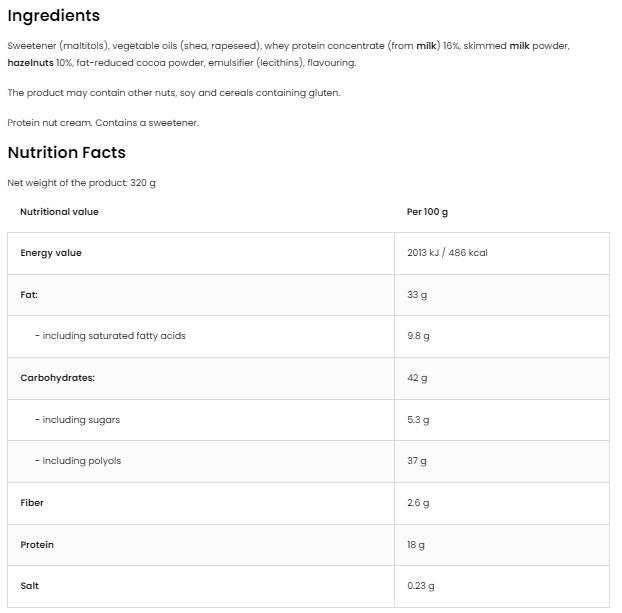
Task: Click the bold word hazelnuts in ingredients
Action: pos(31,62)
